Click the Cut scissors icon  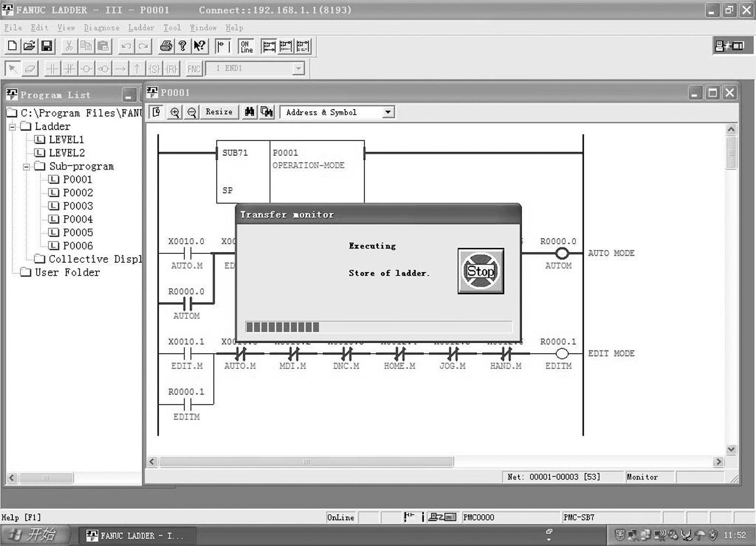(69, 46)
